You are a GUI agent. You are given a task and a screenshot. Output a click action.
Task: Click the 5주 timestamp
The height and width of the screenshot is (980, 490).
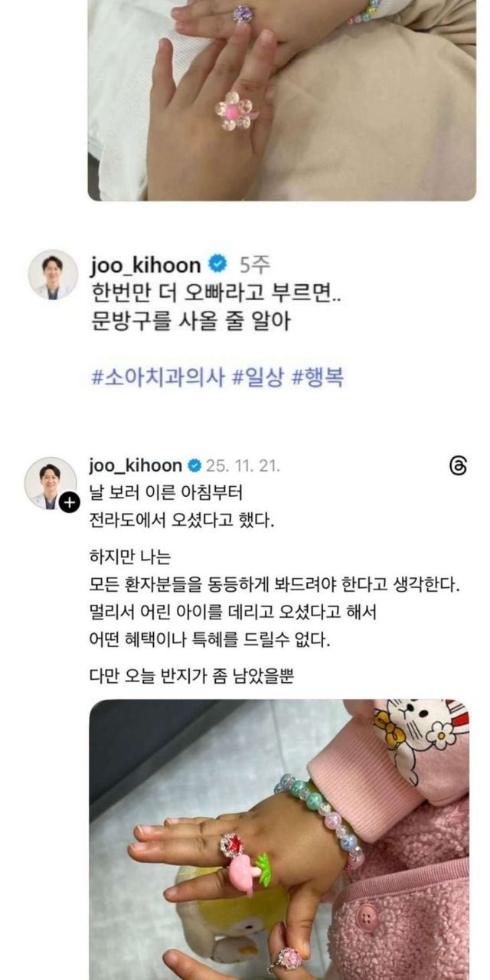tap(254, 266)
